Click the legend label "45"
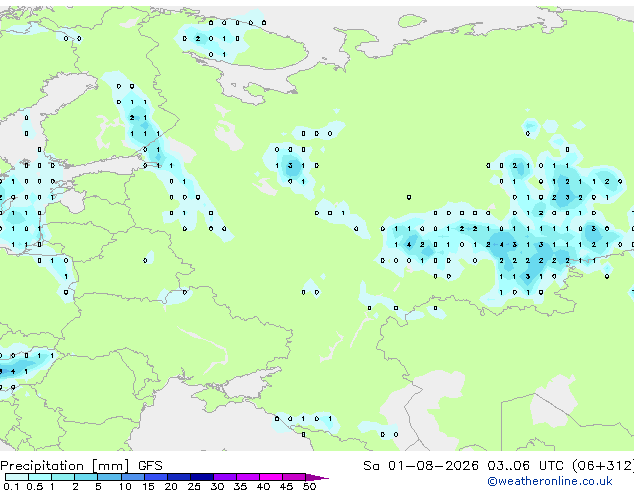The image size is (634, 490). pyautogui.click(x=286, y=486)
